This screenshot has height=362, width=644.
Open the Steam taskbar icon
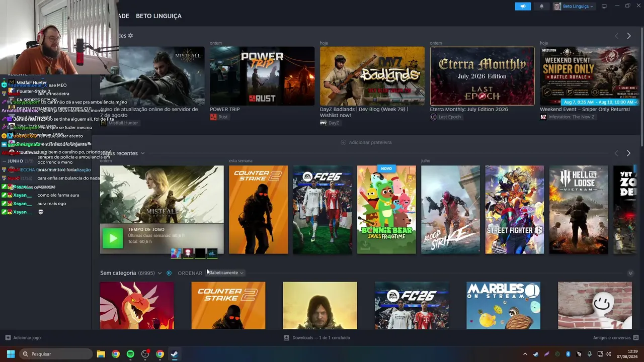pos(174,354)
